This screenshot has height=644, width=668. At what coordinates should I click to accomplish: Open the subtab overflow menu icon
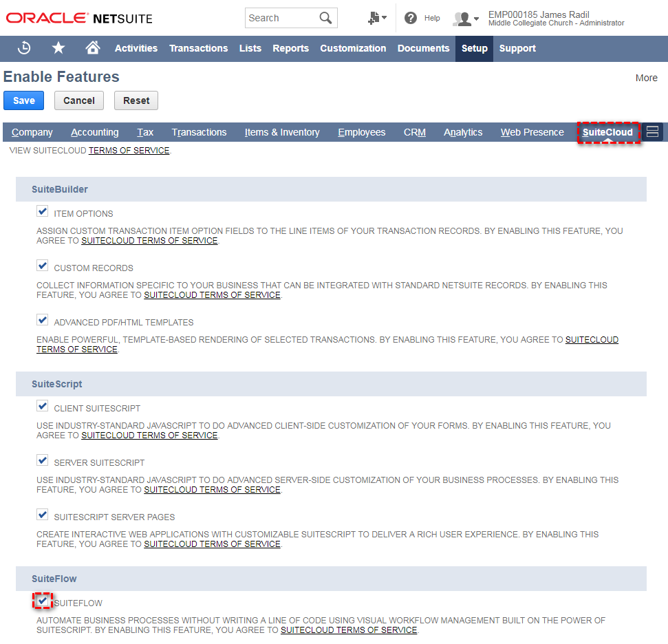(651, 131)
